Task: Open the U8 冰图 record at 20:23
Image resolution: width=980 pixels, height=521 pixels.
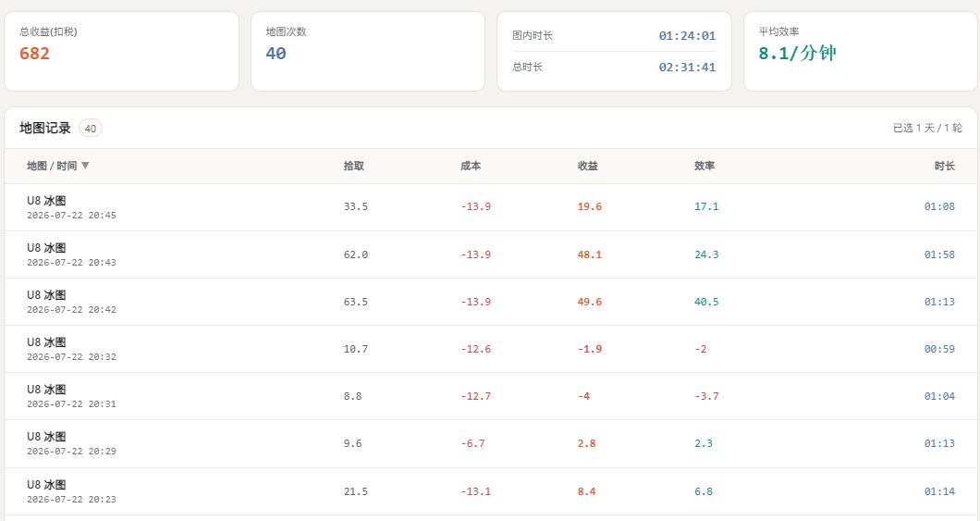Action: point(491,491)
